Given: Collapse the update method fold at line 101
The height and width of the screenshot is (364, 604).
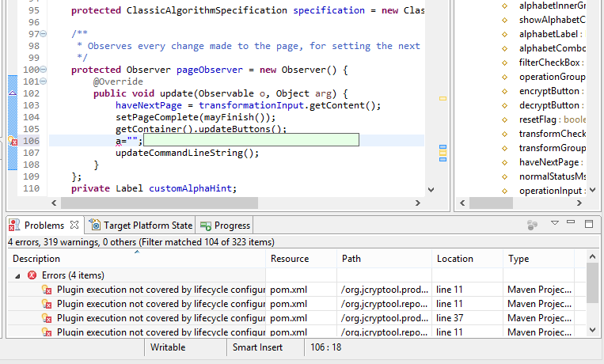Looking at the screenshot, I should (44, 82).
